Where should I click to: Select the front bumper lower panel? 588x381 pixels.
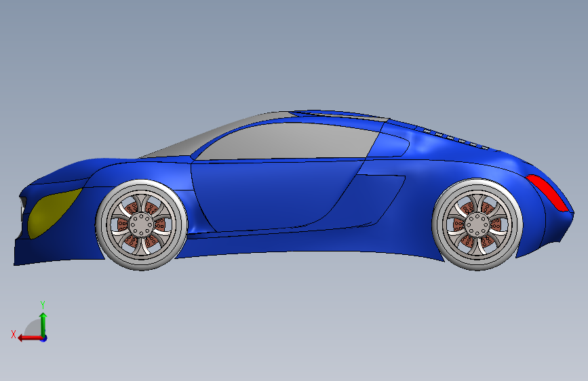[x=56, y=249]
